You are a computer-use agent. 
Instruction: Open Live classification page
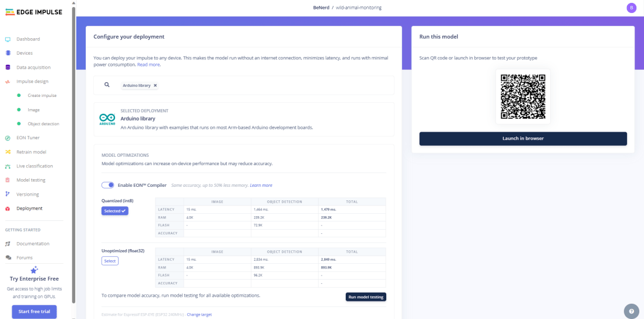[x=35, y=166]
